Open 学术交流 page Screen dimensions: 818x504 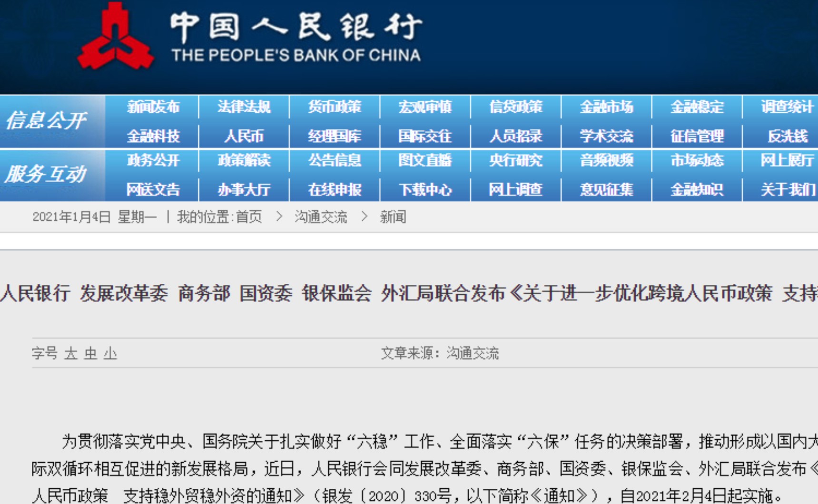click(x=606, y=136)
